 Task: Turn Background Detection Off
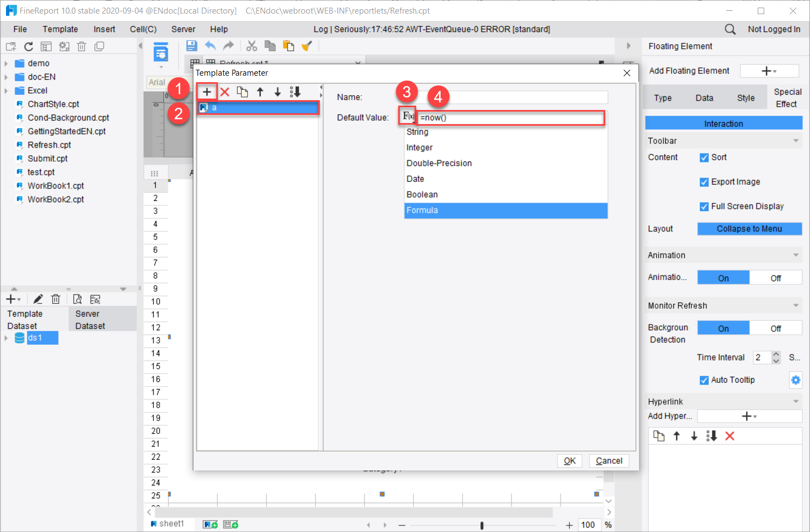(x=776, y=328)
